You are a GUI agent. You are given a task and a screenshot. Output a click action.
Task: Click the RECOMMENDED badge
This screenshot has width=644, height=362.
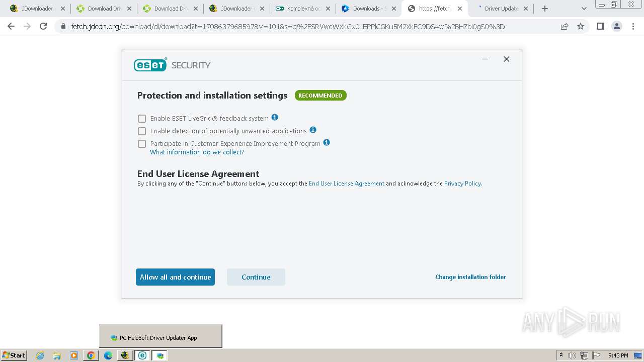[x=320, y=96]
